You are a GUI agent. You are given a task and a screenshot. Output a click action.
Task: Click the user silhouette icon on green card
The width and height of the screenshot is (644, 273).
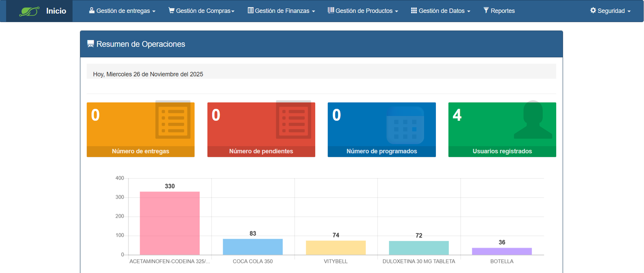[x=533, y=120]
